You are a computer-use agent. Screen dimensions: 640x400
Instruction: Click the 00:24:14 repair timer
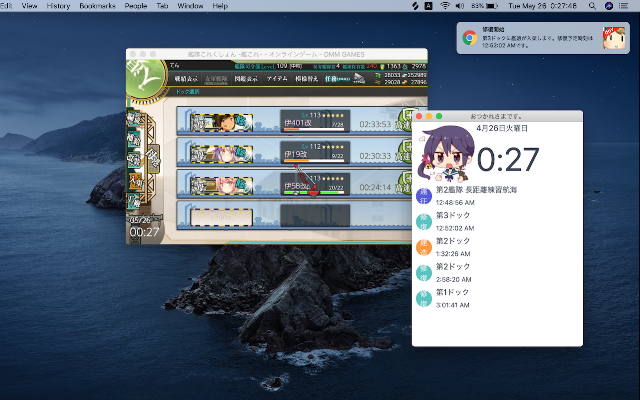pyautogui.click(x=375, y=187)
